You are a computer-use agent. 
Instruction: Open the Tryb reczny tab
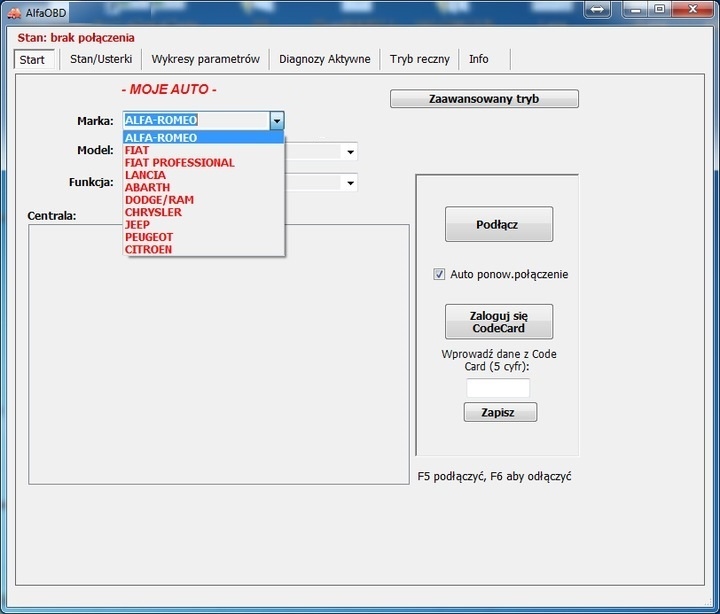(x=419, y=59)
